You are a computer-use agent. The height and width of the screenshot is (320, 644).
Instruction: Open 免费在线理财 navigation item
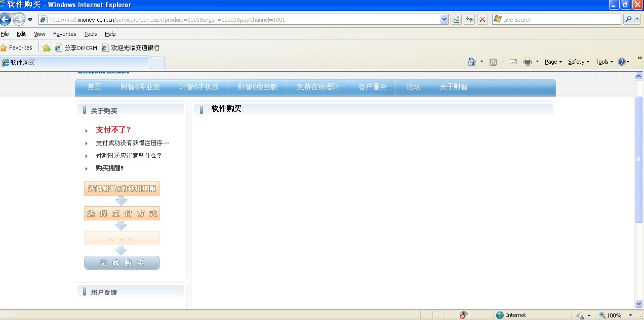tap(318, 87)
